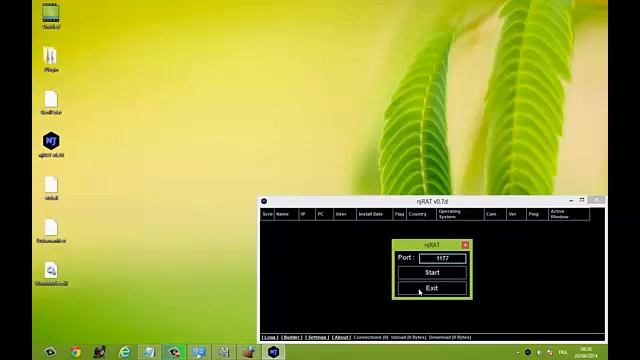
Task: Click the Port input field showing 1177
Action: pos(442,258)
